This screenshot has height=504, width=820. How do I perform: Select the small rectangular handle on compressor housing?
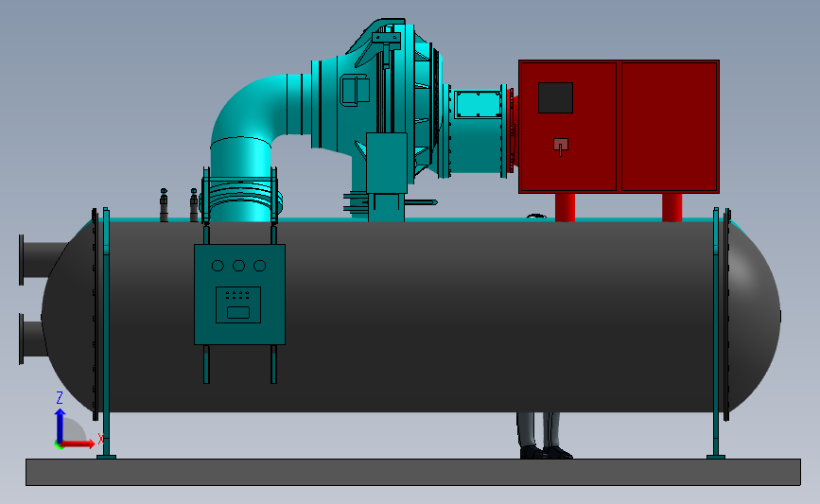tap(355, 90)
